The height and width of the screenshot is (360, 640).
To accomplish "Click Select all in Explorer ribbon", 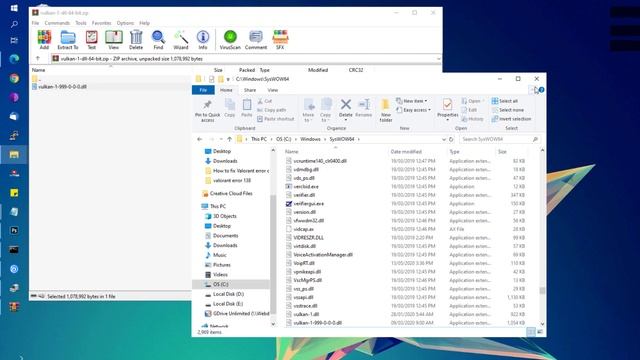I will coord(505,101).
